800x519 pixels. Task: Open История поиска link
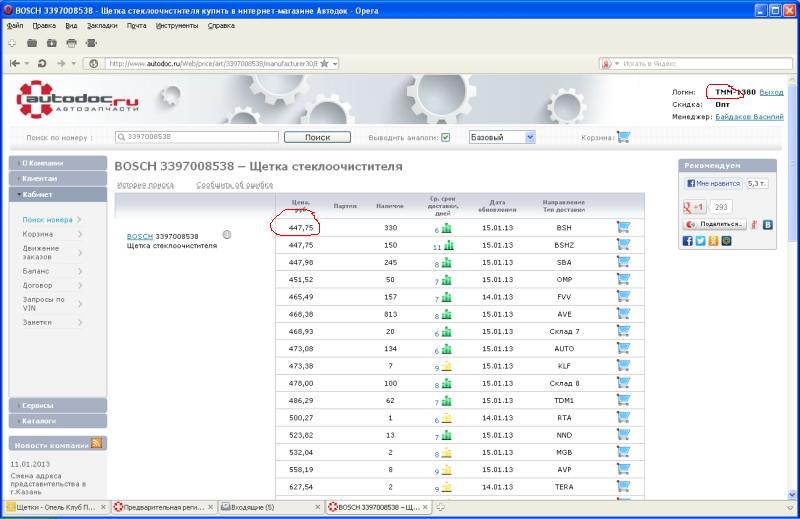point(145,185)
